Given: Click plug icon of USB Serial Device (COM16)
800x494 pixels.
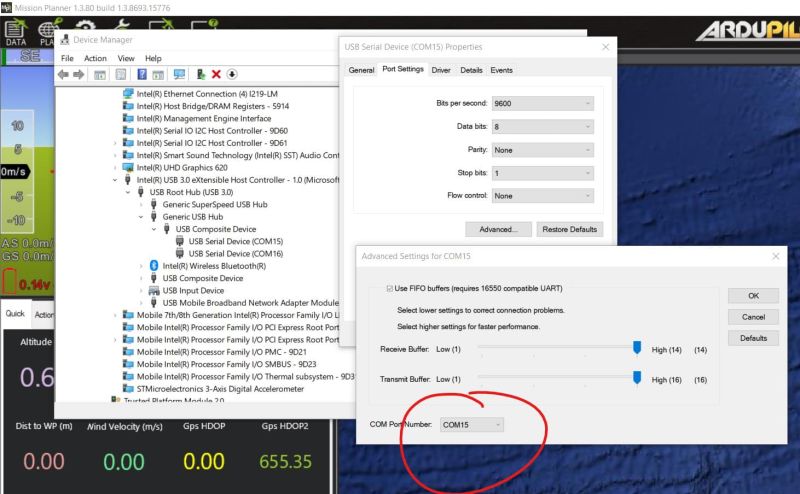Looking at the screenshot, I should (180, 254).
